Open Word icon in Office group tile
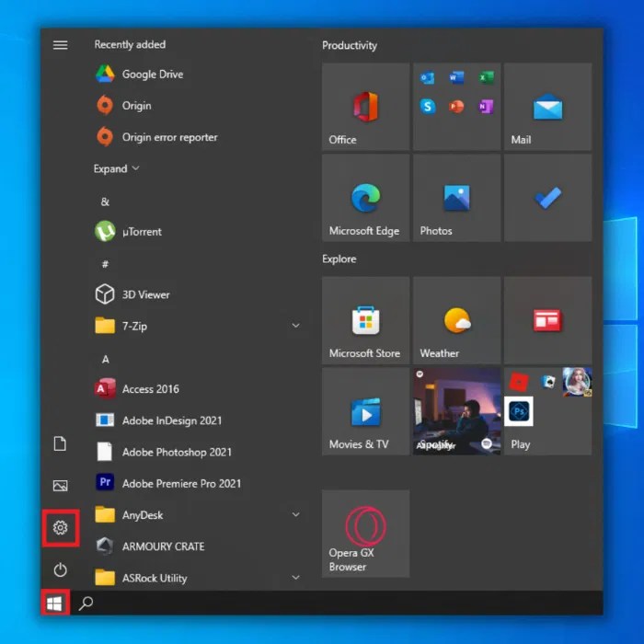 [x=456, y=77]
